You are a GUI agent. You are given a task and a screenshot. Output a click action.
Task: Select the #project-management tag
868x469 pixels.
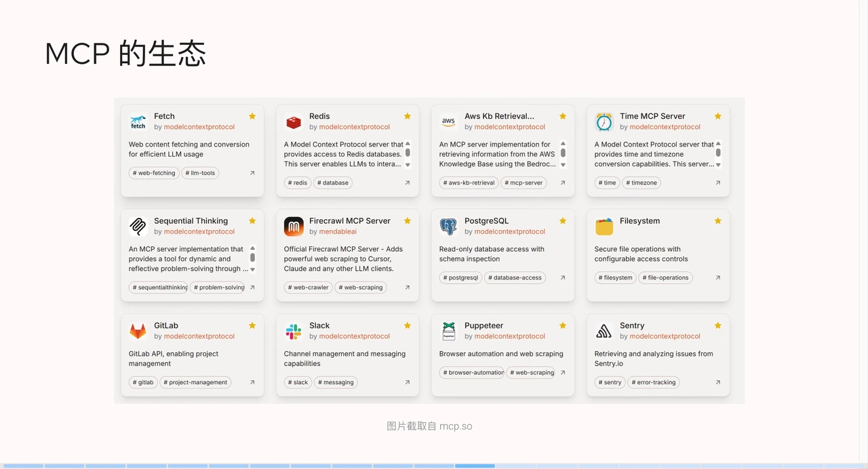[x=195, y=382]
